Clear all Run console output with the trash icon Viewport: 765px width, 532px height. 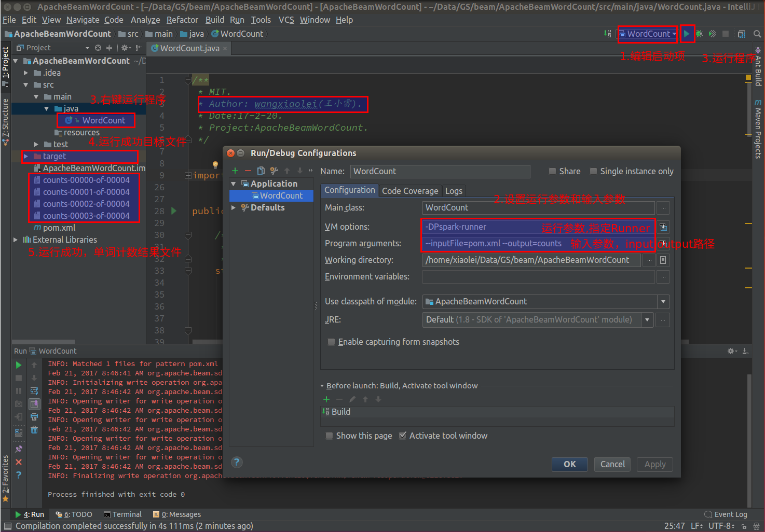coord(34,430)
